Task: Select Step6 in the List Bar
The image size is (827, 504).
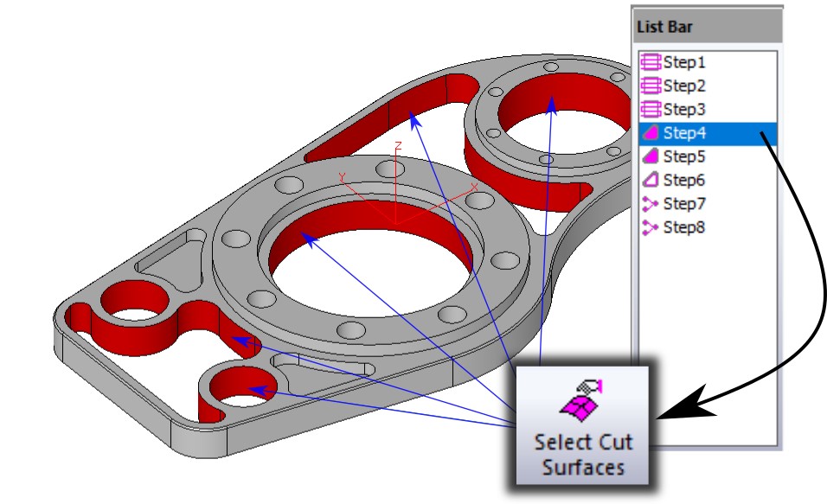Action: (x=684, y=181)
